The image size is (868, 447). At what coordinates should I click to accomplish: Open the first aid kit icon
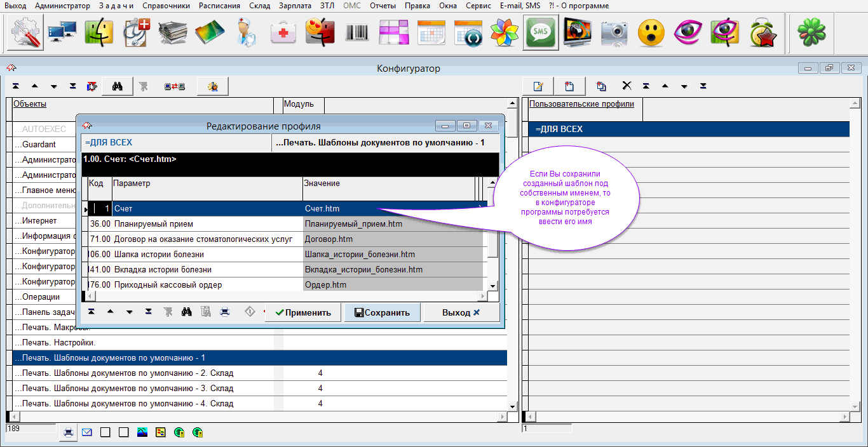coord(283,32)
